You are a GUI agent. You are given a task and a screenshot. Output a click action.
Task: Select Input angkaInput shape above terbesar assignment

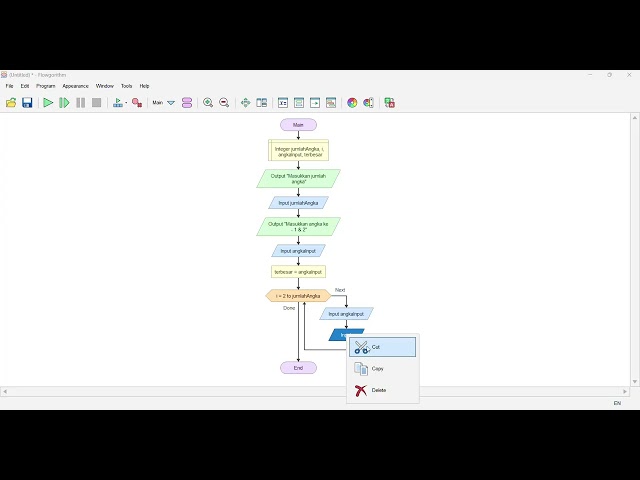click(298, 251)
